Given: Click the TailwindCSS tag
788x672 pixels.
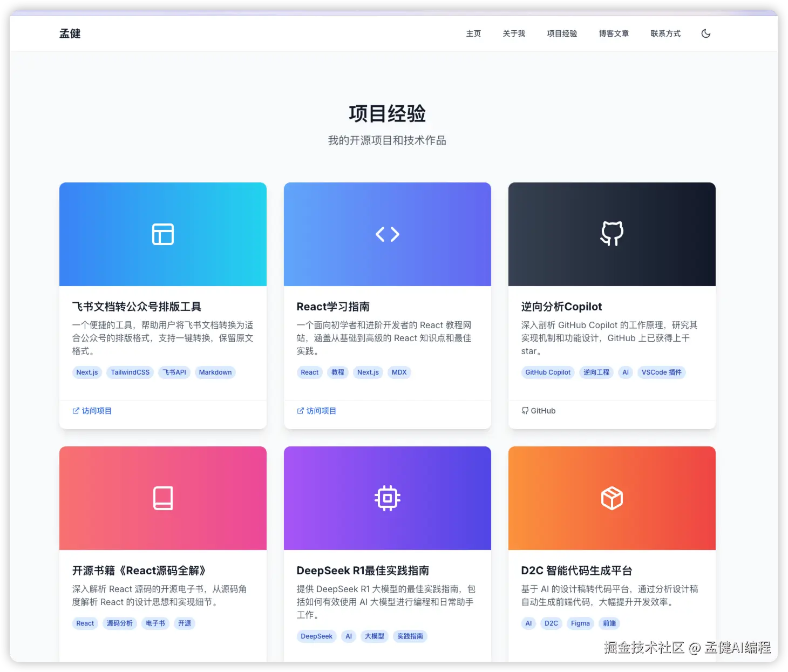Looking at the screenshot, I should pos(130,372).
